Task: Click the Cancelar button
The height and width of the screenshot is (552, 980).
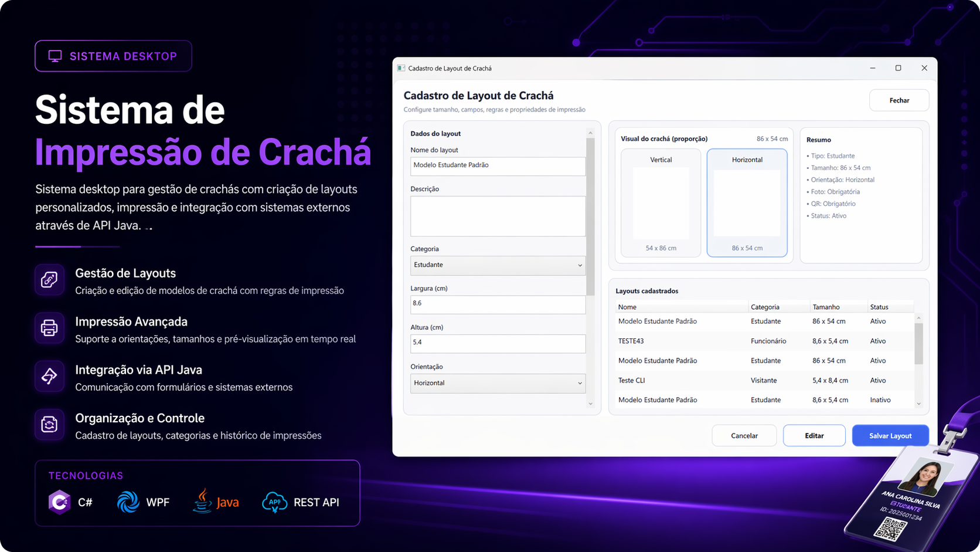Action: pos(744,436)
